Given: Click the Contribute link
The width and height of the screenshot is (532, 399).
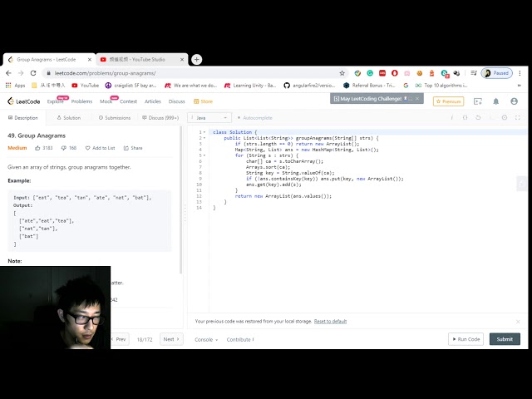Looking at the screenshot, I should pos(240,339).
